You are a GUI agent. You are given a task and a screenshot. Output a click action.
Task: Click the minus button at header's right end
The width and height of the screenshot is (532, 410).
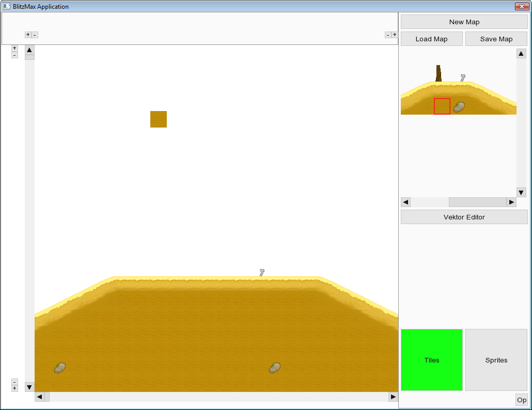pos(388,35)
